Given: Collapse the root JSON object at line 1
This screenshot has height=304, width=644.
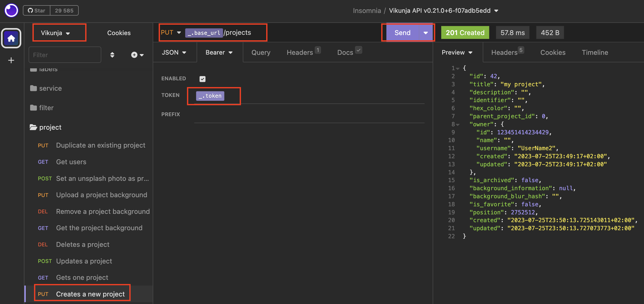Looking at the screenshot, I should (x=458, y=69).
